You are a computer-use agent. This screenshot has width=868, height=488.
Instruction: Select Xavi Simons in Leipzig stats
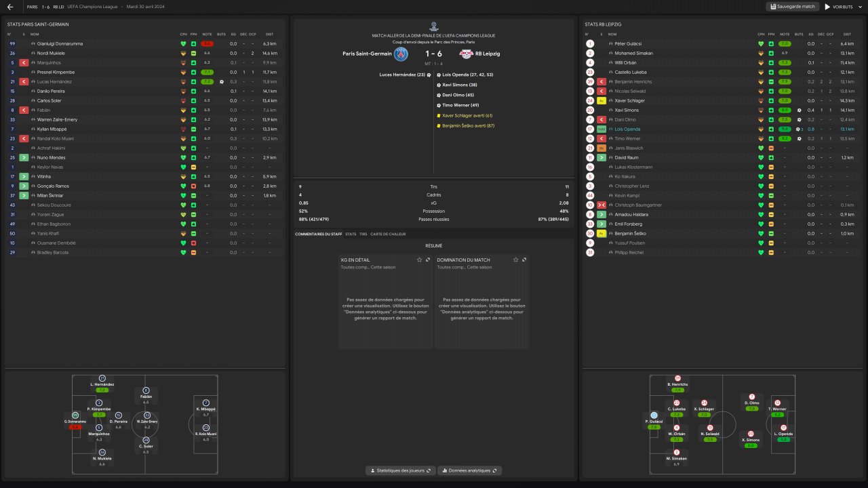pyautogui.click(x=627, y=110)
